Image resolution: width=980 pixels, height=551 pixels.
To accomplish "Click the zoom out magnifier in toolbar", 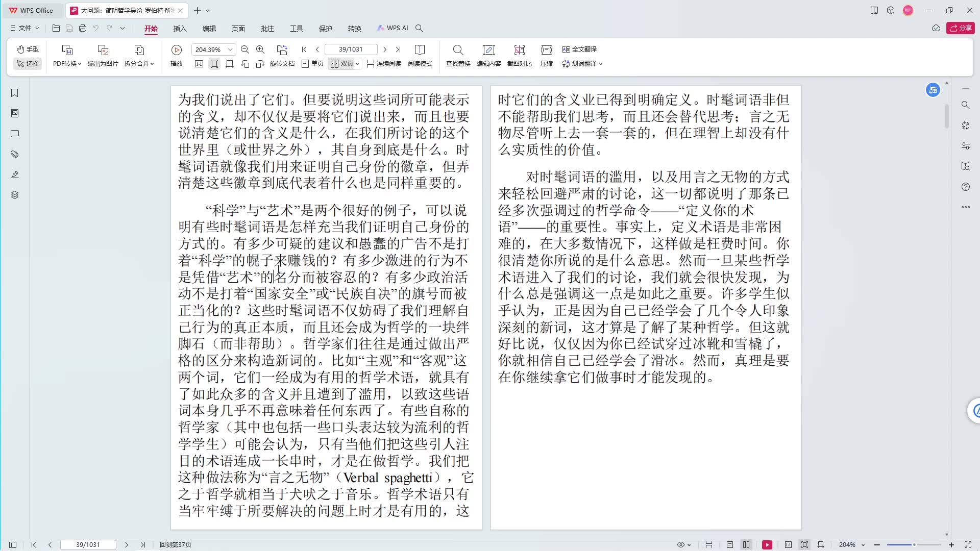I will tap(245, 49).
